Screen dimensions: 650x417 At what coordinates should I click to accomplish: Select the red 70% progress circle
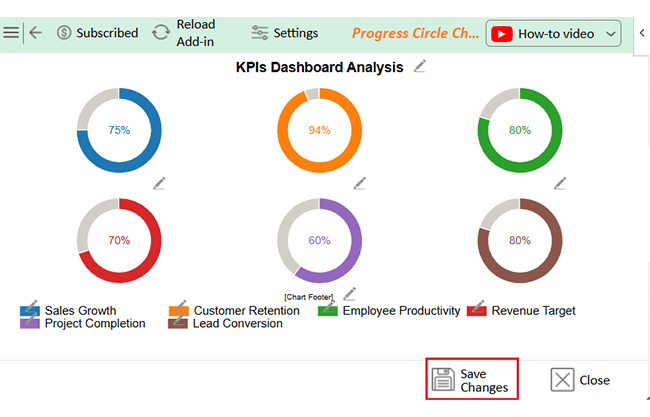tap(119, 240)
